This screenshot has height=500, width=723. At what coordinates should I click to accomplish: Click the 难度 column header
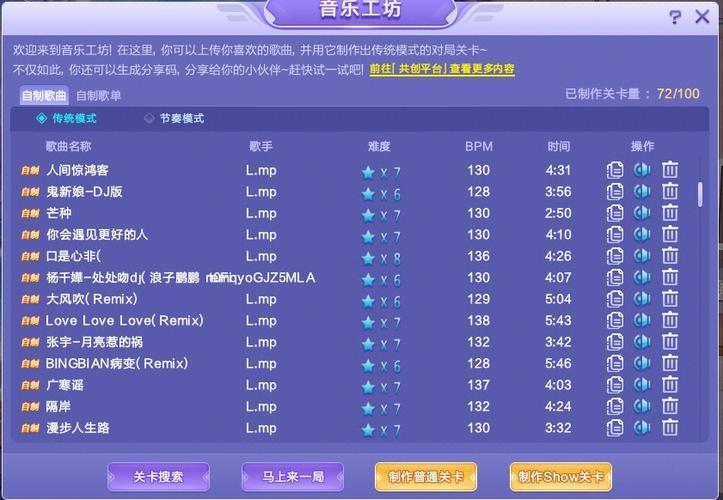(x=379, y=146)
